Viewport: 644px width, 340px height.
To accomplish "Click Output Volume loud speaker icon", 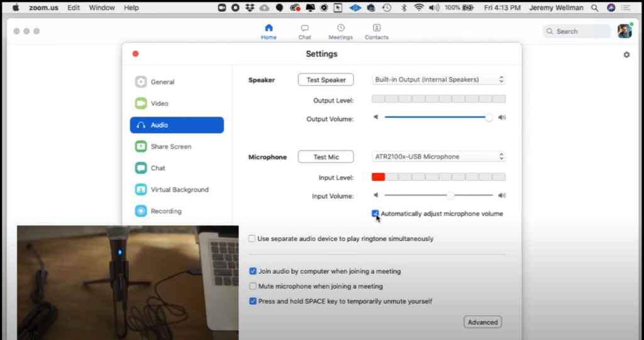I will click(501, 117).
